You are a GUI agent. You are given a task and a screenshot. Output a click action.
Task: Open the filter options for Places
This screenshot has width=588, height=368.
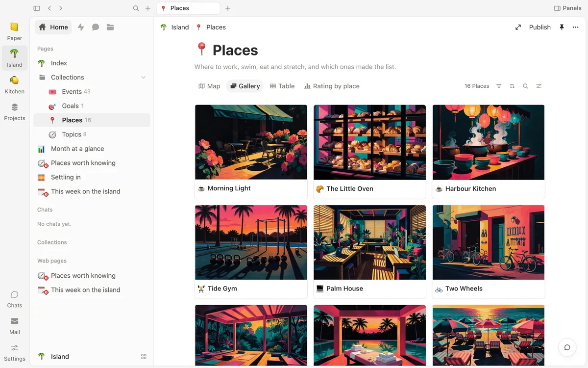pos(499,86)
